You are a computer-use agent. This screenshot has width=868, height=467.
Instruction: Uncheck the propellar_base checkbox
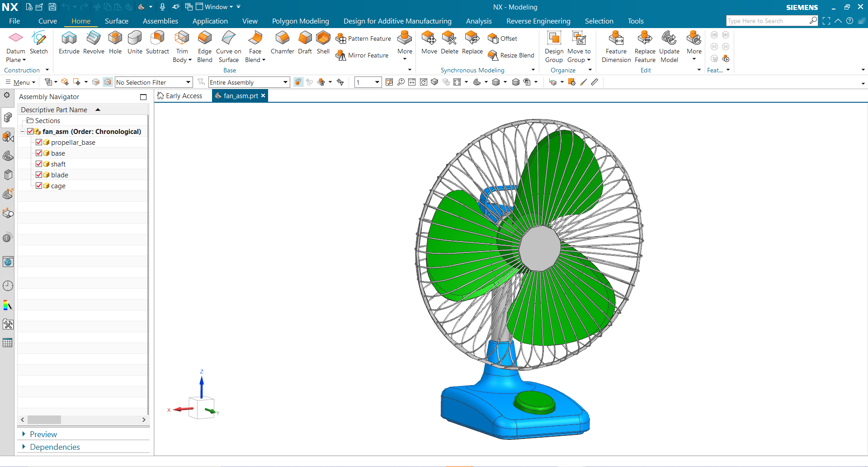point(39,142)
